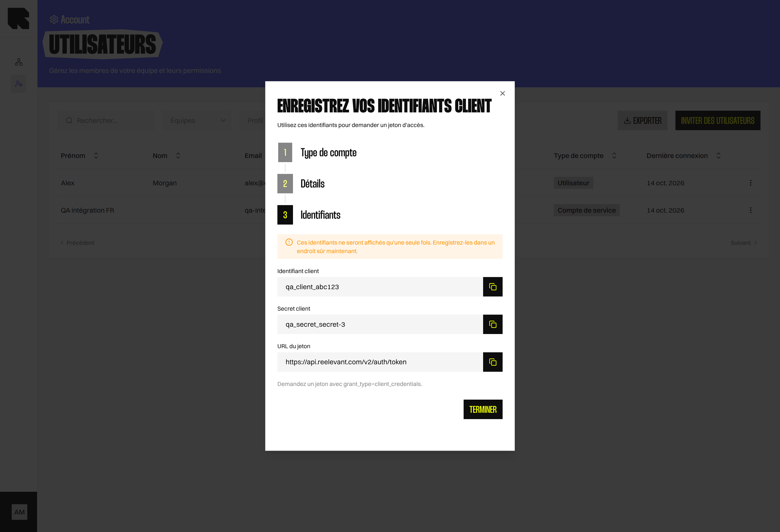Click the Utilisateur account type badge
The width and height of the screenshot is (780, 532).
coord(573,183)
